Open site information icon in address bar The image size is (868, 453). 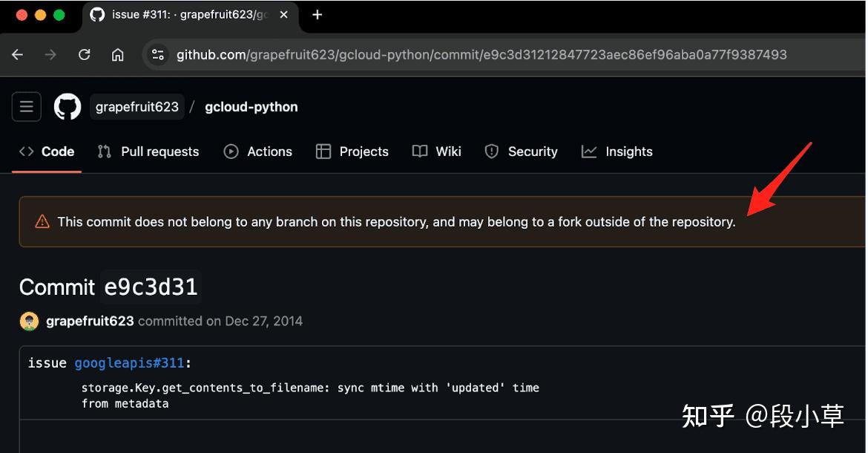pyautogui.click(x=158, y=54)
